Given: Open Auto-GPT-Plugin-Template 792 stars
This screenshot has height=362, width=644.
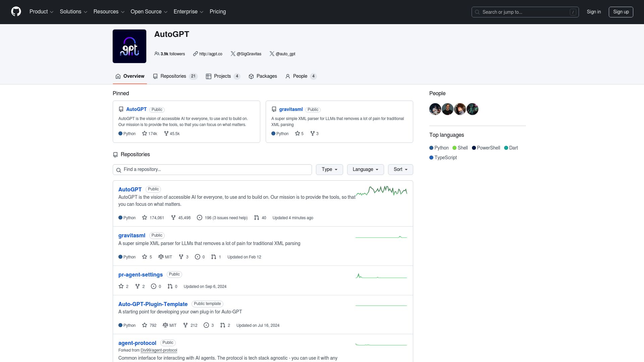Looking at the screenshot, I should pyautogui.click(x=149, y=325).
